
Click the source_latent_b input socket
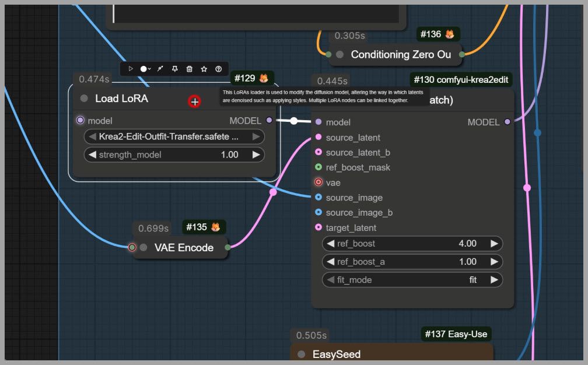coord(318,152)
